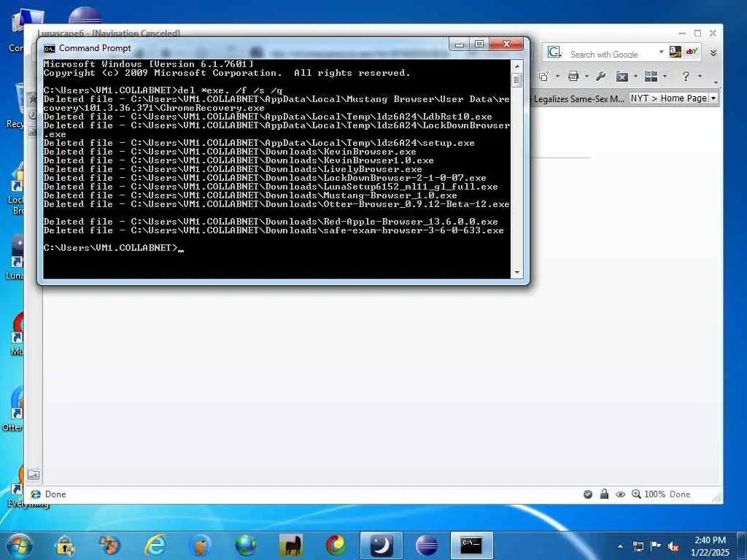Open the Windows Start menu orb
This screenshot has height=560, width=747.
[20, 545]
